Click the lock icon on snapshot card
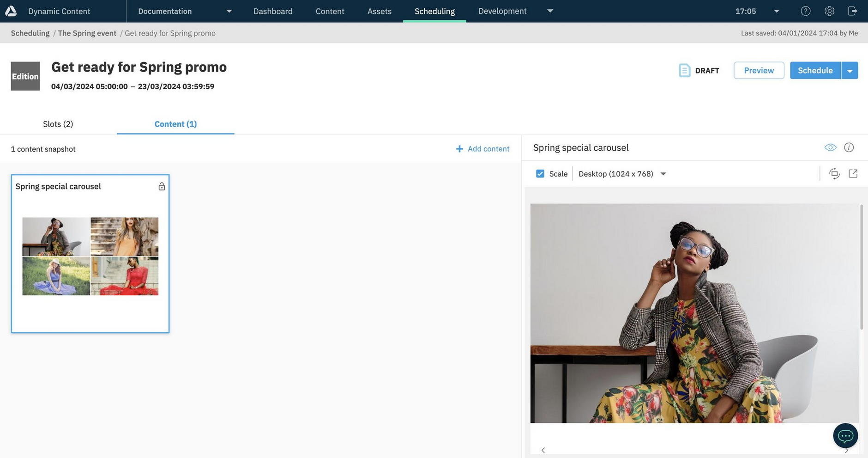This screenshot has height=458, width=868. (162, 186)
